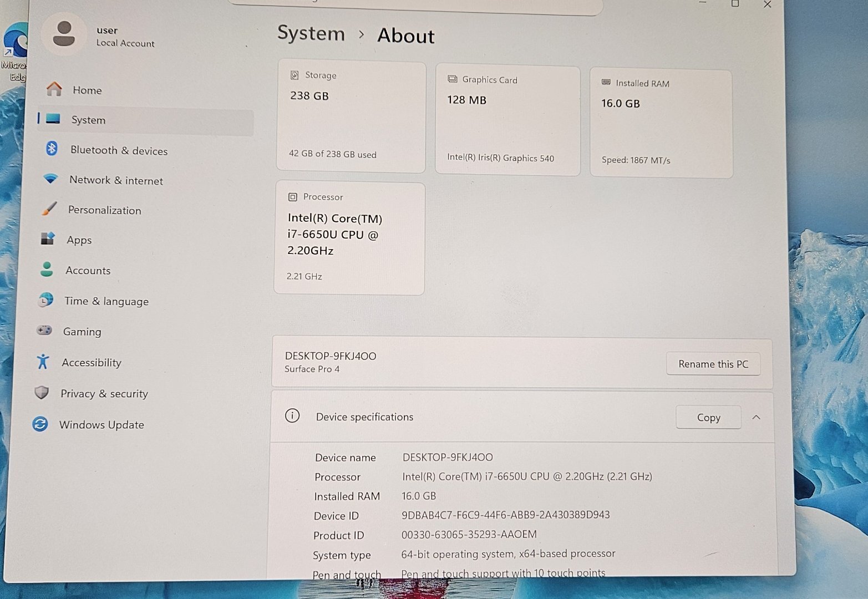Open the Time & language label
This screenshot has height=599, width=868.
tap(106, 301)
